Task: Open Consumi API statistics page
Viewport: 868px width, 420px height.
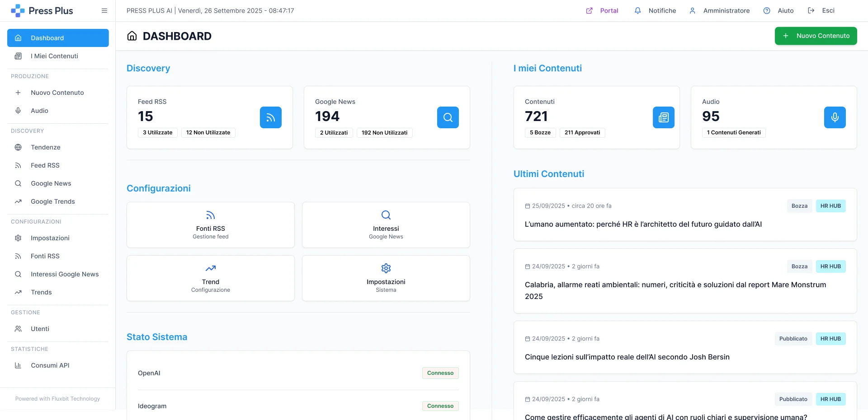Action: click(50, 365)
